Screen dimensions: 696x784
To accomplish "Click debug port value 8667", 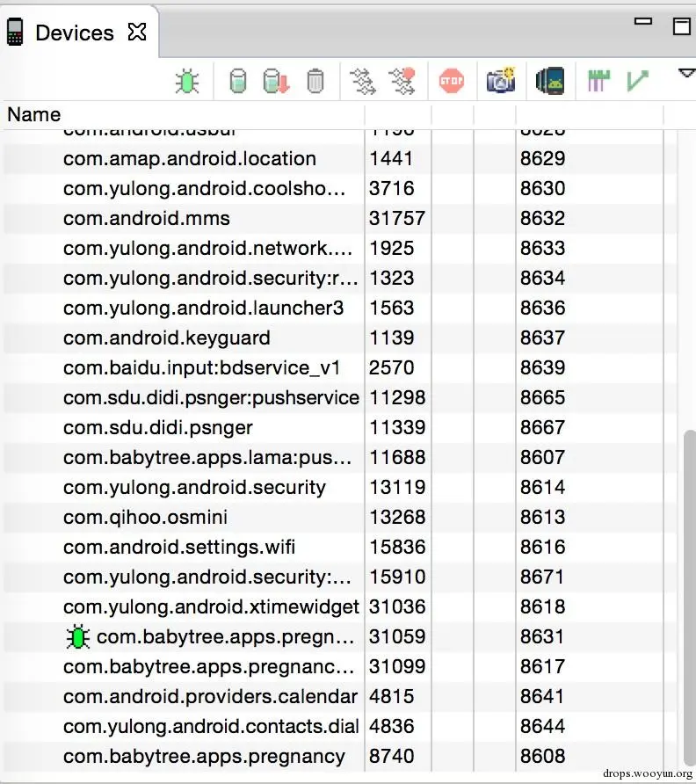I will (x=542, y=428).
